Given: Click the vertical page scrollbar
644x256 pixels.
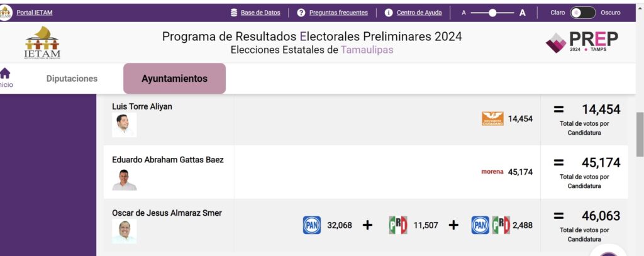Looking at the screenshot, I should click(x=640, y=135).
